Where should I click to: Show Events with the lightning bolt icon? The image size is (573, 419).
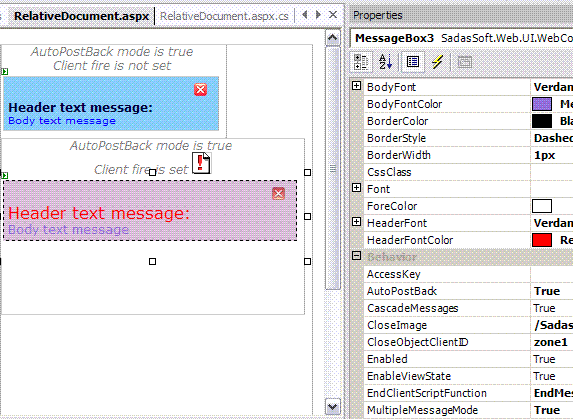pos(437,62)
